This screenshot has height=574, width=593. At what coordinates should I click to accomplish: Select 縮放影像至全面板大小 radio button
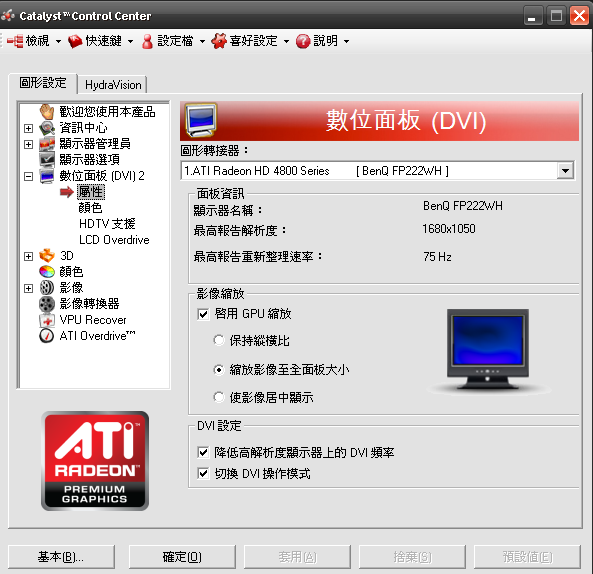coord(219,369)
